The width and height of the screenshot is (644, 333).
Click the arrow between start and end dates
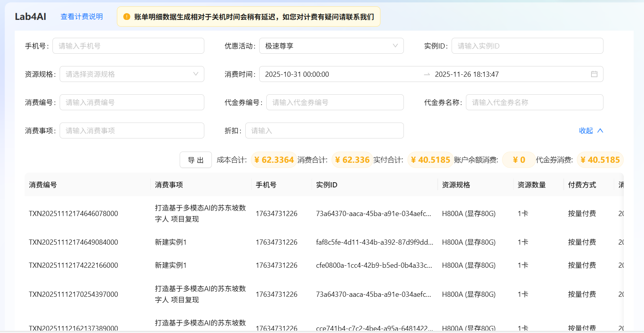coord(427,74)
